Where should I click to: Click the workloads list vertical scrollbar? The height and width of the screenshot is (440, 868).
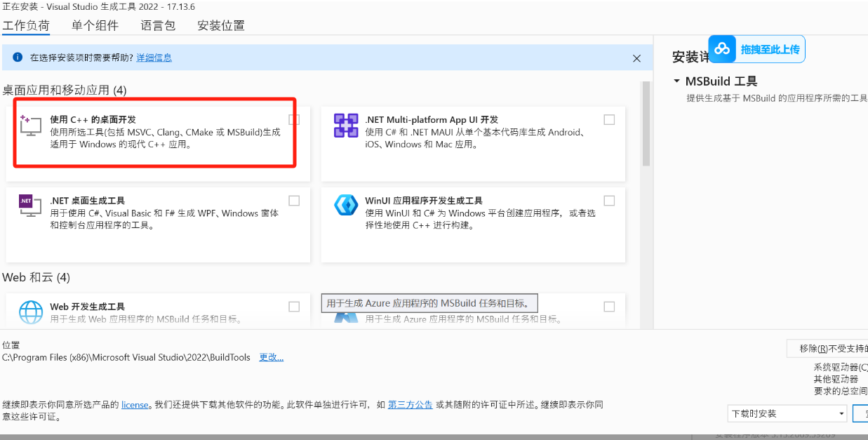(x=646, y=125)
